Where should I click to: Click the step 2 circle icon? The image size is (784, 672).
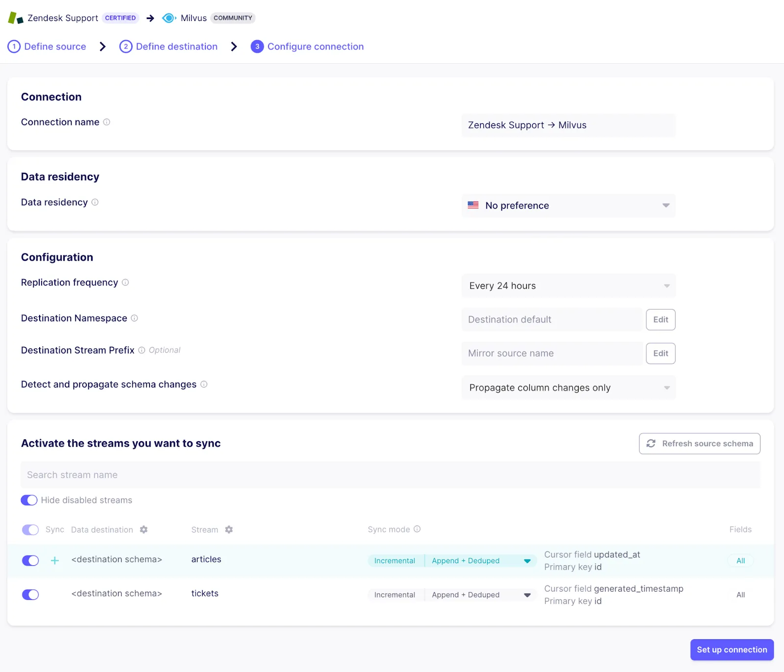point(126,47)
